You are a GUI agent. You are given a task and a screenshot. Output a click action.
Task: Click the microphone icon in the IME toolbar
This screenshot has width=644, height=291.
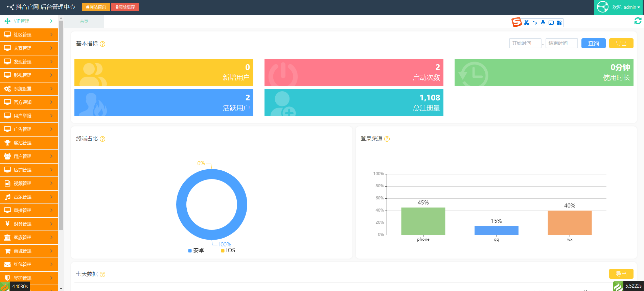[x=543, y=23]
